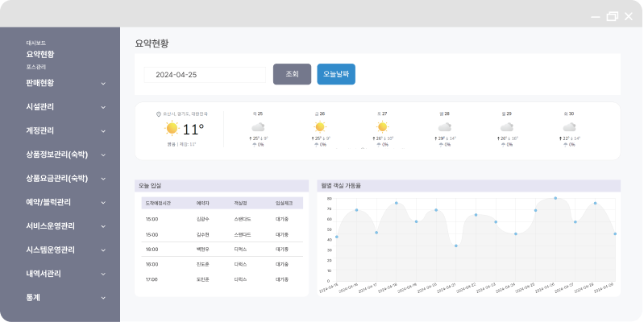The image size is (644, 322).
Task: Click the 오산시, 경기도, 대한민국 location text
Action: [x=185, y=114]
